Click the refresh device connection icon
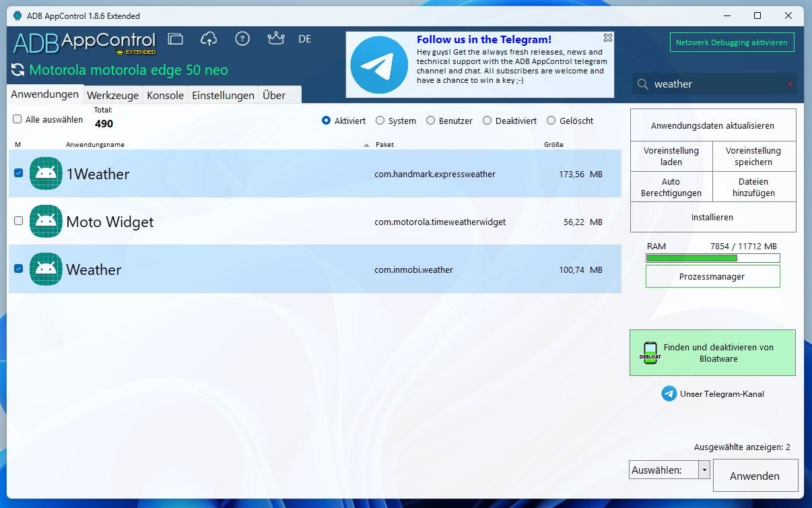812x508 pixels. [18, 70]
